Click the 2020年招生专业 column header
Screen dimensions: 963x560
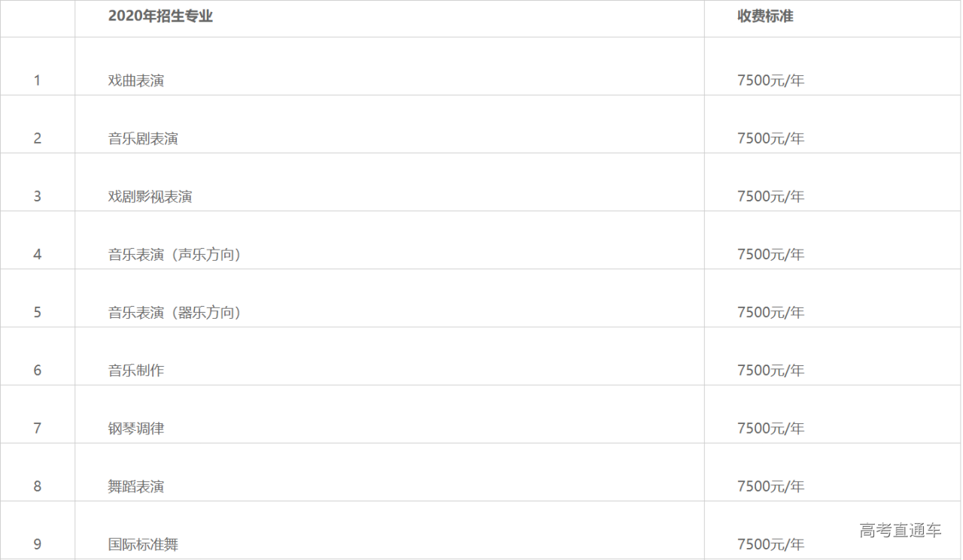[160, 17]
